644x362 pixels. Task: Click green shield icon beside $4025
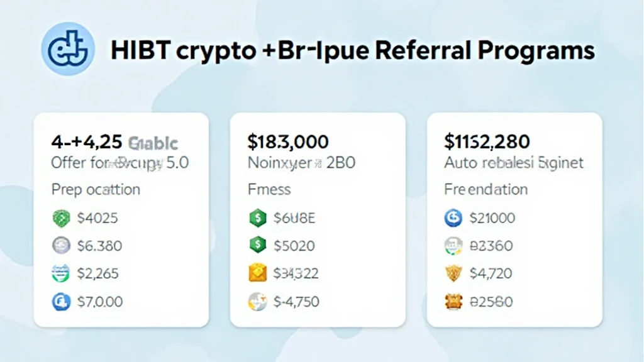pyautogui.click(x=61, y=218)
